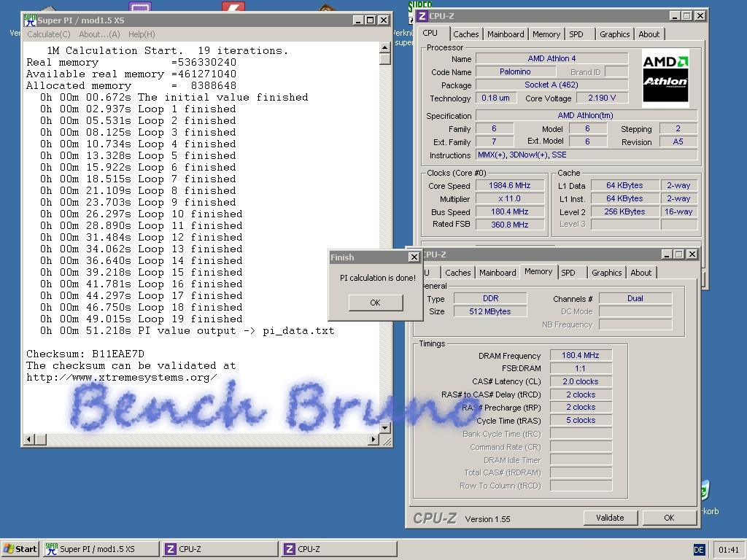This screenshot has height=560, width=747.
Task: Select Mainboard tab in lower CPU-Z window
Action: point(498,273)
